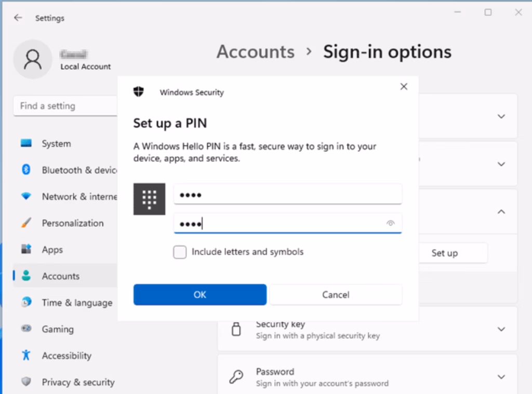Go back using the Settings back arrow
This screenshot has width=532, height=394.
[18, 18]
